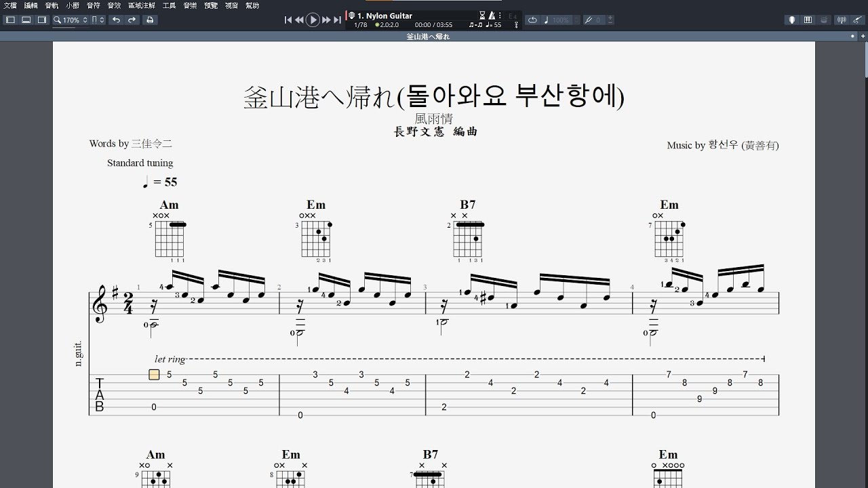This screenshot has height=488, width=868.
Task: Click the let ring marking
Action: (x=170, y=359)
